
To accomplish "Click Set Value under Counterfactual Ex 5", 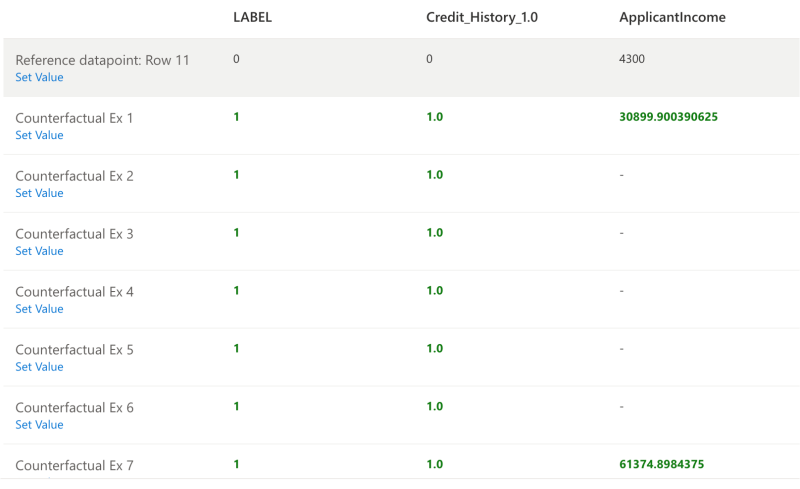I will (39, 367).
